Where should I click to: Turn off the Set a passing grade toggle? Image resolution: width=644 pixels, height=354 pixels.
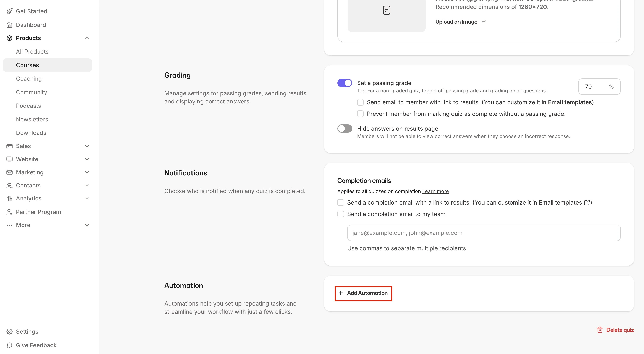[x=345, y=83]
